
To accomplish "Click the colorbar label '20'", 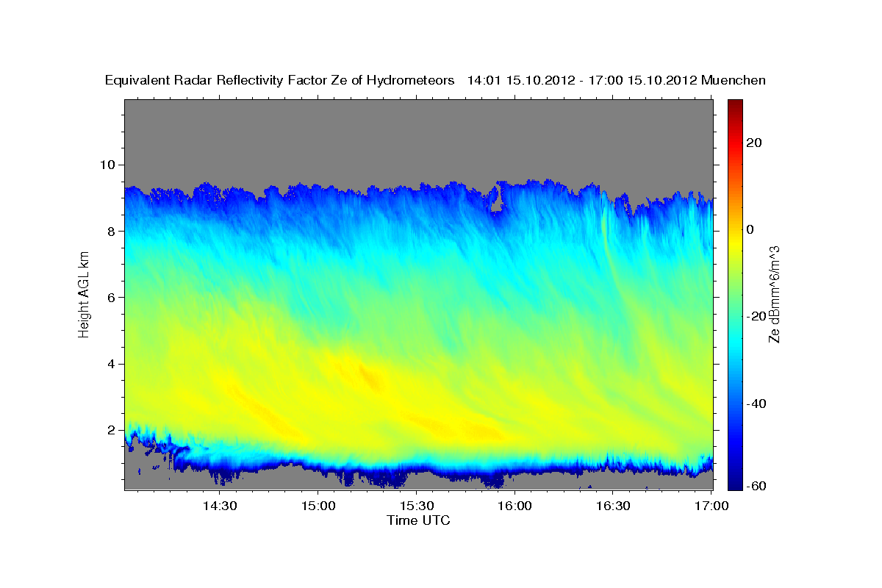I will (755, 143).
